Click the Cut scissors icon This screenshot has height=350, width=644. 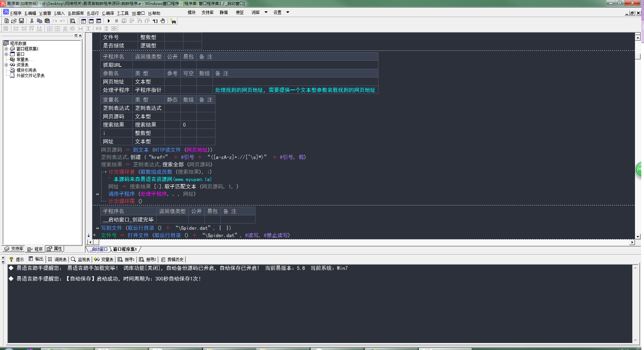[32, 21]
